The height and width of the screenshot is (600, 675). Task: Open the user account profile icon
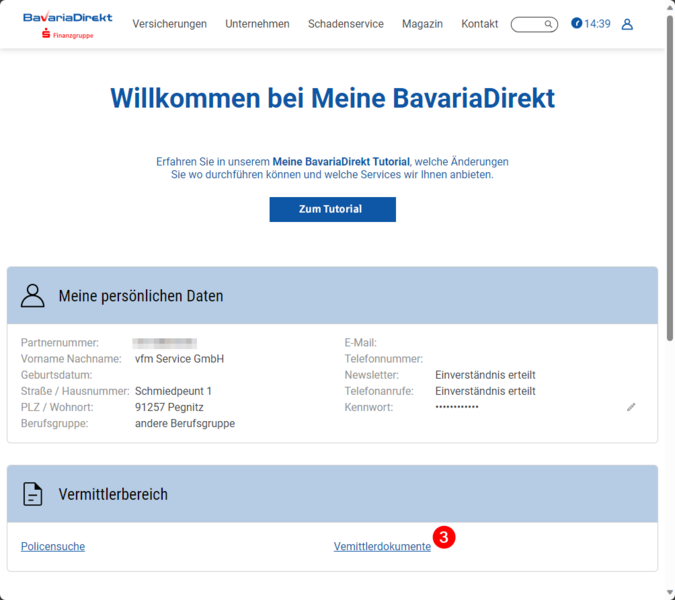tap(627, 24)
